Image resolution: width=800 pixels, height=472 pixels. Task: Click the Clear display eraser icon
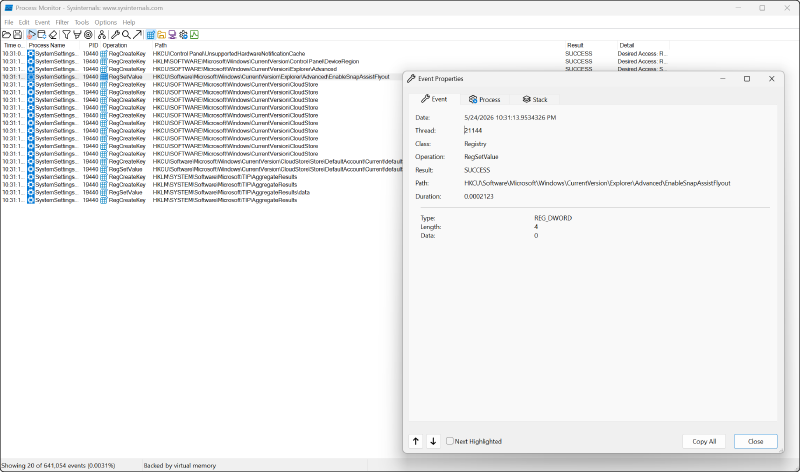coord(53,35)
